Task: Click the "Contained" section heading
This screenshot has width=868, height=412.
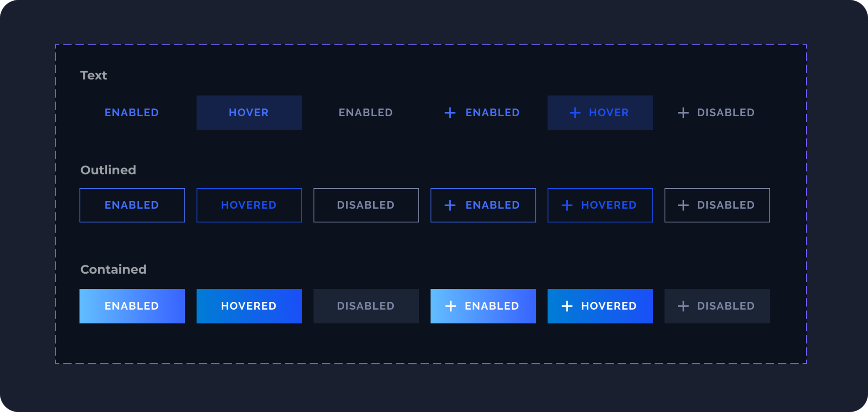Action: [113, 269]
